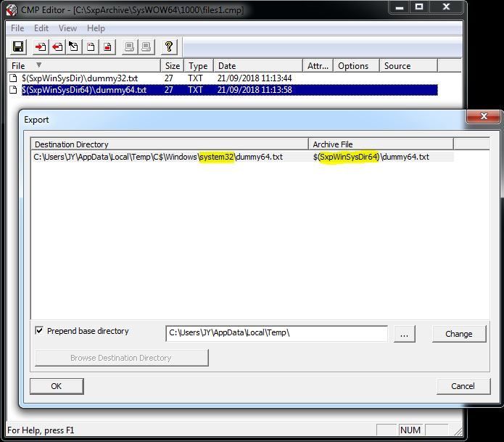
Task: Click the file icon beside dummy32.txt
Action: pos(14,78)
